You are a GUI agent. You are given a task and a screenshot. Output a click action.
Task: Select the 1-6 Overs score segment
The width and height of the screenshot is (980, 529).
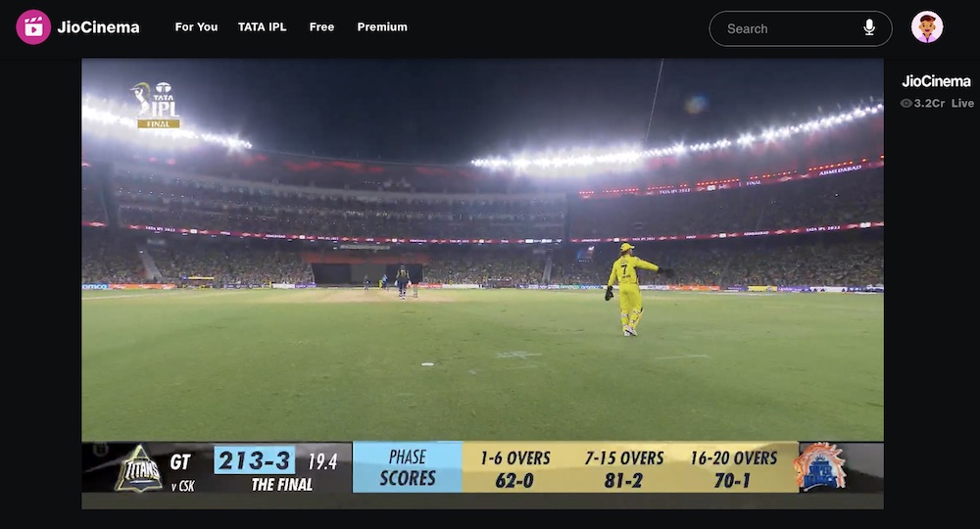[514, 468]
